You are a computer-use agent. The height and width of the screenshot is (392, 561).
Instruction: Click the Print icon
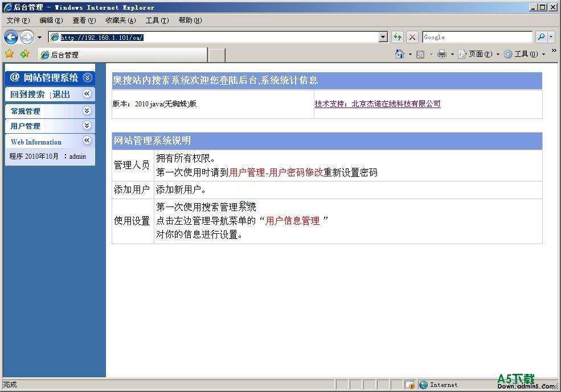pos(442,54)
